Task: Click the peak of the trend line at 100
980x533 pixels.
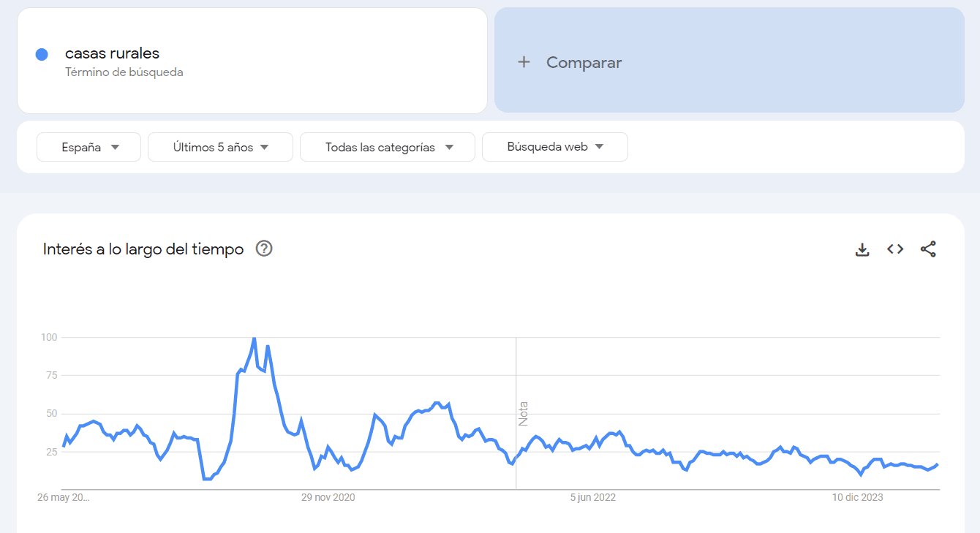Action: (254, 338)
